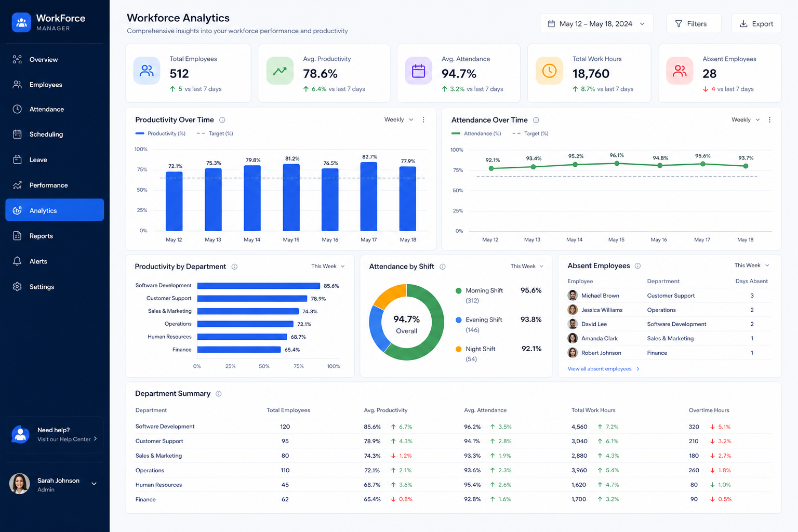Navigate to Scheduling
Image resolution: width=798 pixels, height=532 pixels.
(55, 134)
